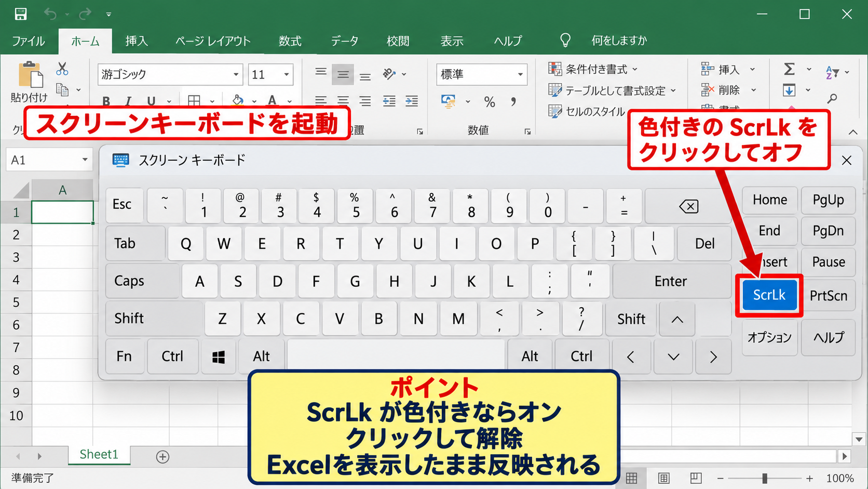Click the orientation text angle icon
Image resolution: width=868 pixels, height=489 pixels.
click(x=389, y=74)
